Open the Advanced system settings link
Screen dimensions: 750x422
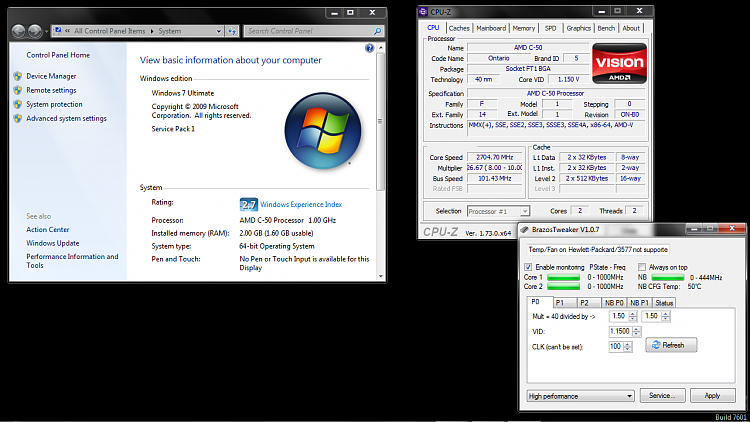[x=66, y=118]
